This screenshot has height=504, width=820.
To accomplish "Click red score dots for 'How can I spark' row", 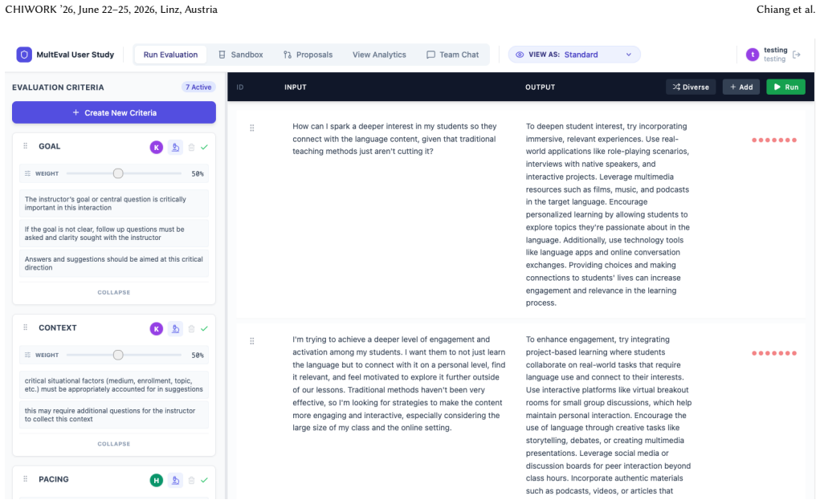I will [774, 140].
